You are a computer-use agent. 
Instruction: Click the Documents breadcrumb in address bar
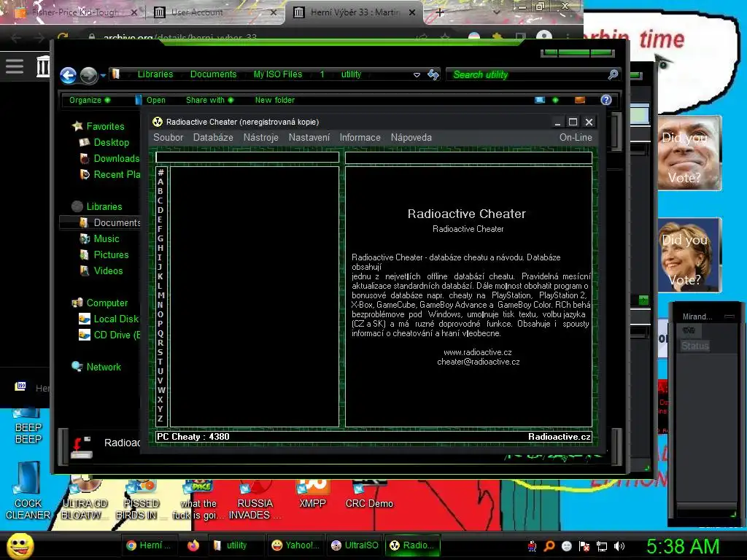(x=213, y=74)
